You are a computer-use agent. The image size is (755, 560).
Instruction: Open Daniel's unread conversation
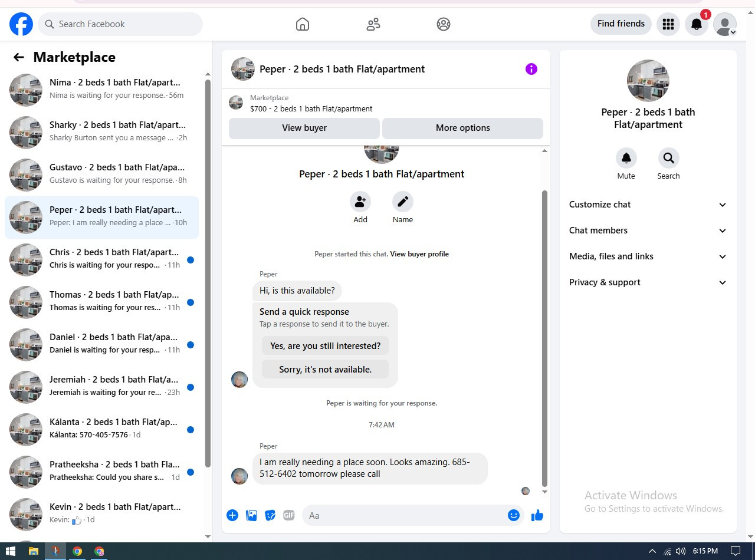pos(101,345)
